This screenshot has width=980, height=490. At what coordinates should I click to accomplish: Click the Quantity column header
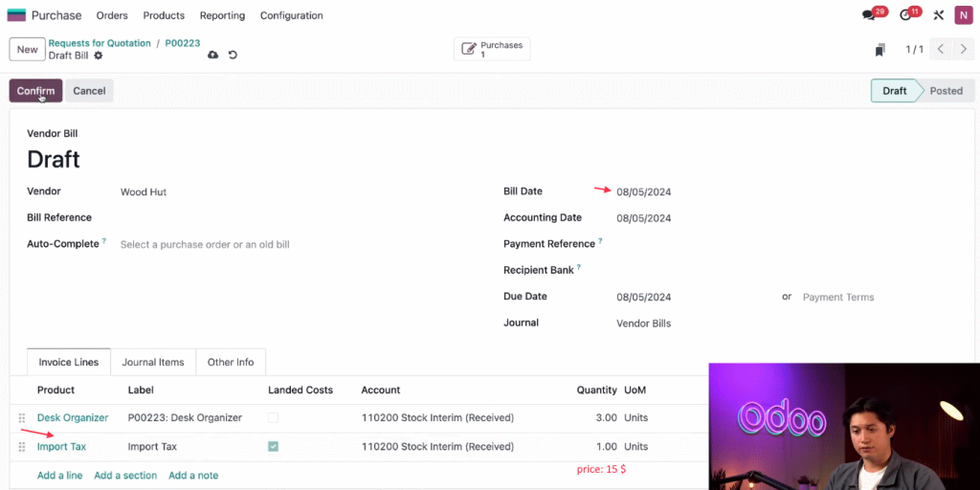click(x=597, y=390)
